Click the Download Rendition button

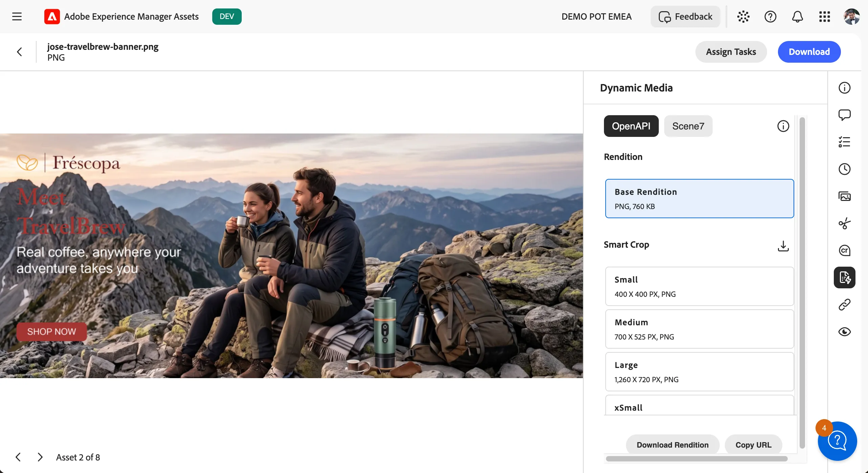672,445
